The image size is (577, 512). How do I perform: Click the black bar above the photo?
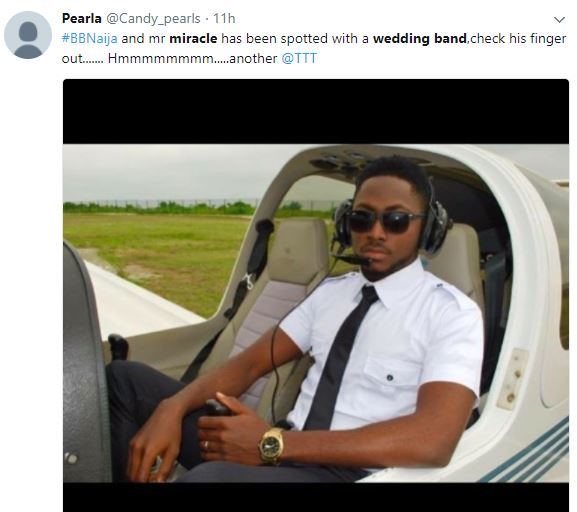pyautogui.click(x=316, y=112)
